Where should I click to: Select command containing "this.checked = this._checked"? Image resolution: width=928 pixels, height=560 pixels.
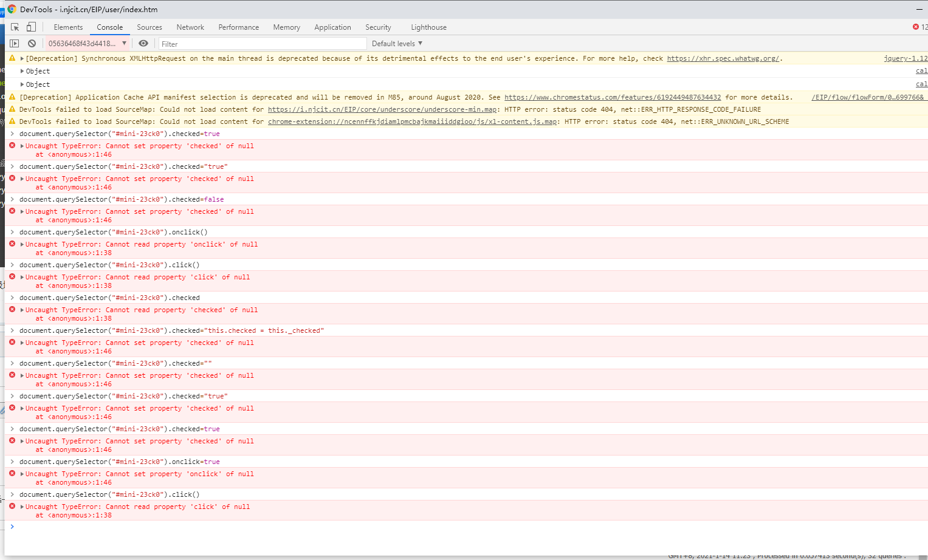click(x=172, y=330)
